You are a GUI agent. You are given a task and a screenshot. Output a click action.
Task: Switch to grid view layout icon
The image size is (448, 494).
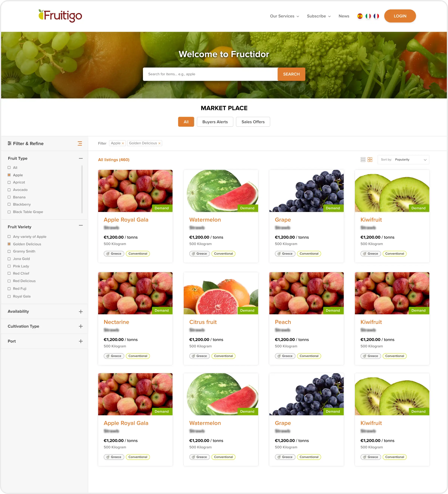(x=370, y=160)
